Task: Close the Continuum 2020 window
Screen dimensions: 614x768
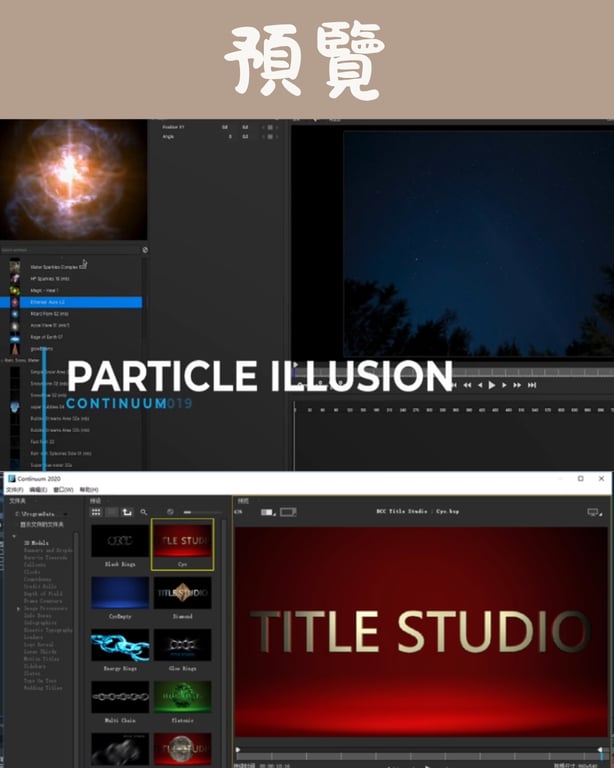Action: [601, 479]
